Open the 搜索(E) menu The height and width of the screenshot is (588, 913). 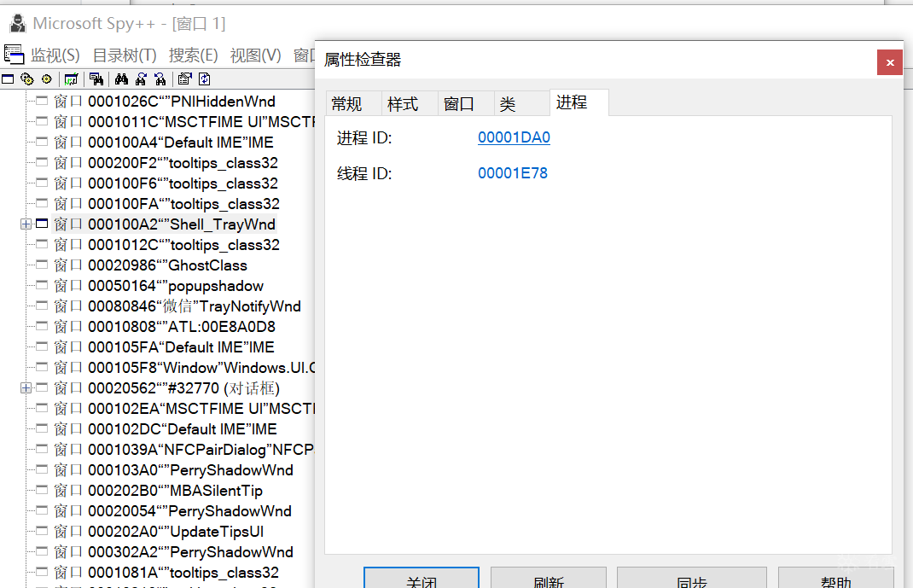194,55
